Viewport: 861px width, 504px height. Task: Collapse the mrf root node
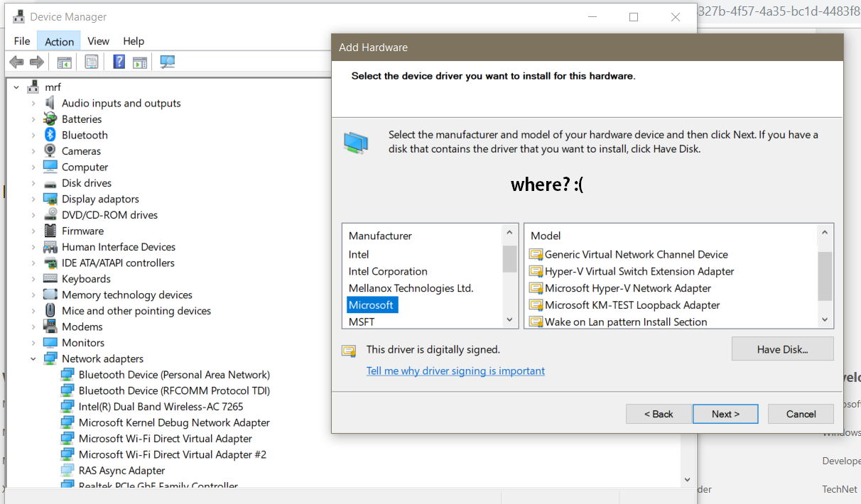pos(16,87)
